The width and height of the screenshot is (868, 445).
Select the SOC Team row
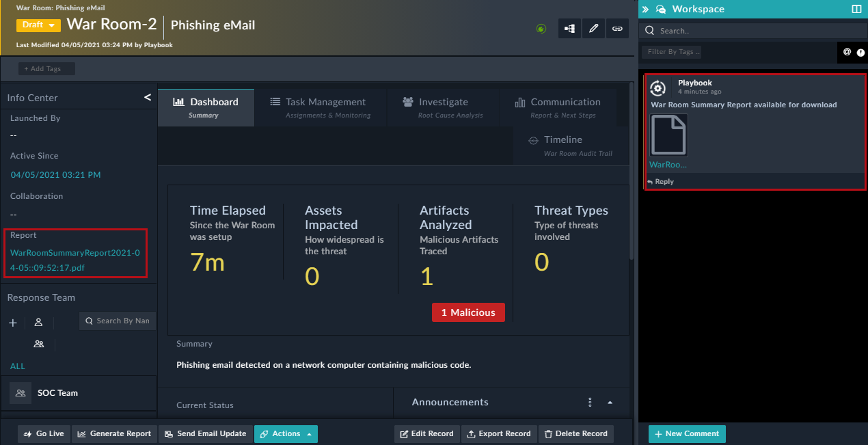(x=79, y=393)
